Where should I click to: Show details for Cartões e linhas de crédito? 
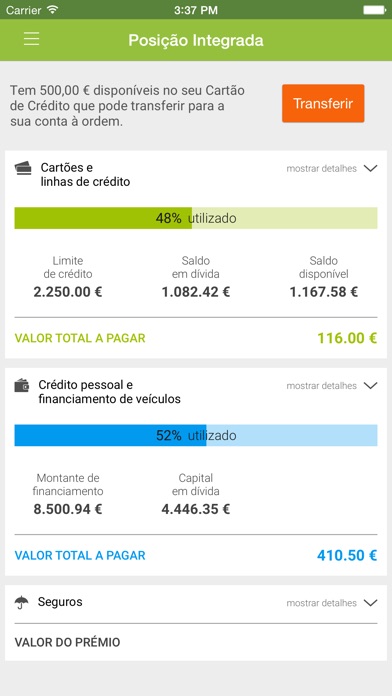pyautogui.click(x=321, y=169)
